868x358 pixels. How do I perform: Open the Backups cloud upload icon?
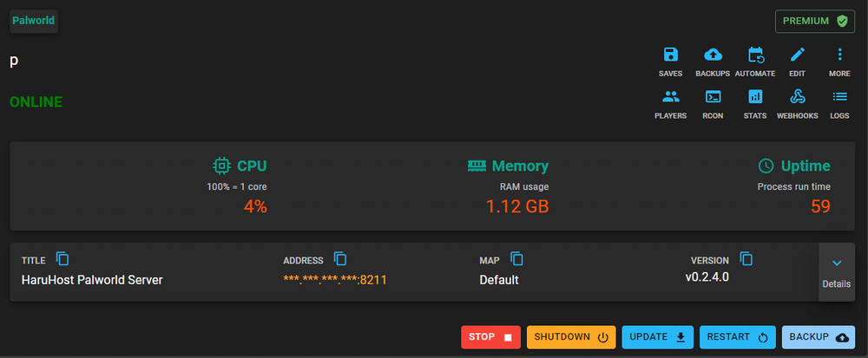click(713, 55)
